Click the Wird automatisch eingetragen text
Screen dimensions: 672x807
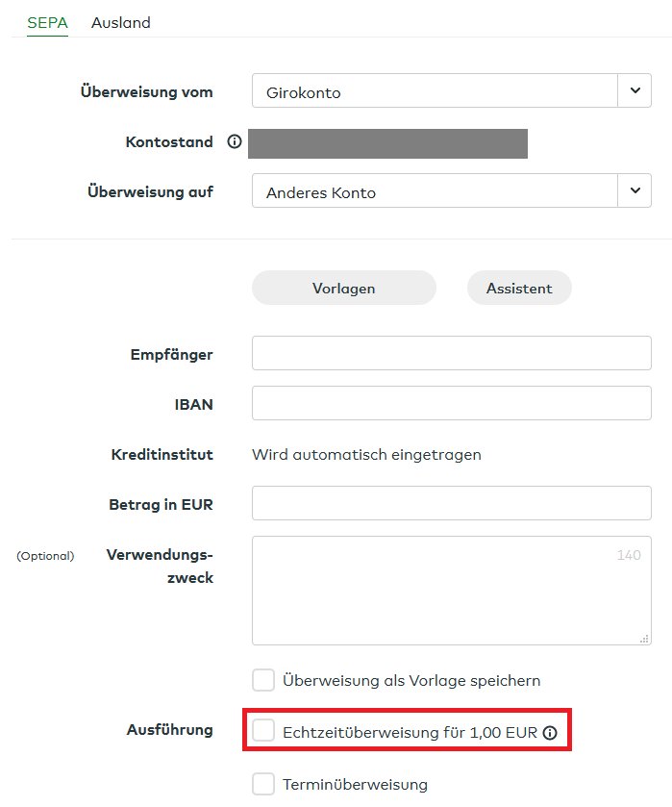(x=366, y=454)
